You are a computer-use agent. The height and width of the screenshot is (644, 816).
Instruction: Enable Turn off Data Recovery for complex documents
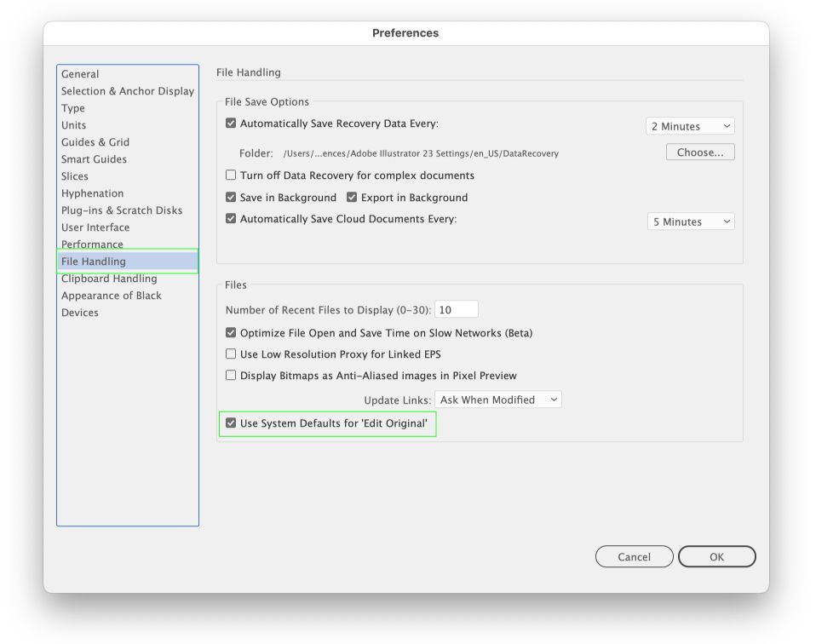pyautogui.click(x=231, y=175)
